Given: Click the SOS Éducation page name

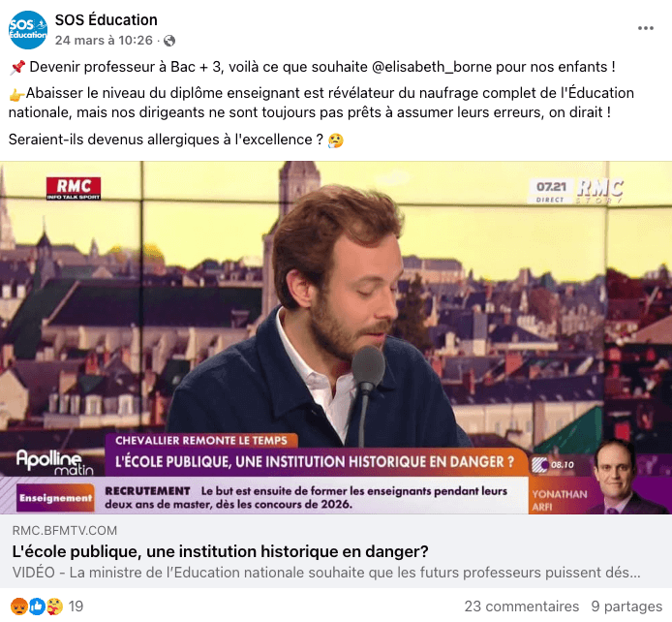Looking at the screenshot, I should click(106, 19).
